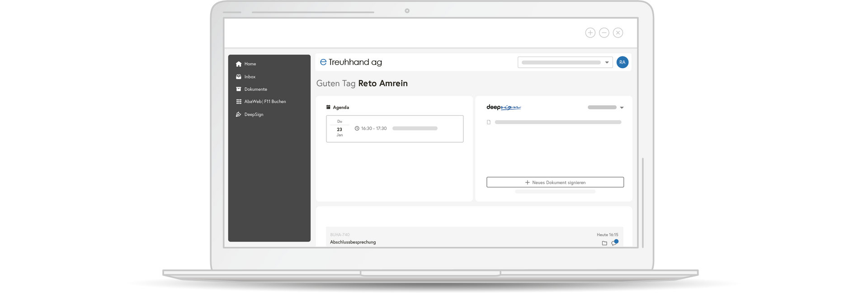Click the document icon in deepsign panel
The width and height of the screenshot is (868, 298).
pyautogui.click(x=489, y=122)
